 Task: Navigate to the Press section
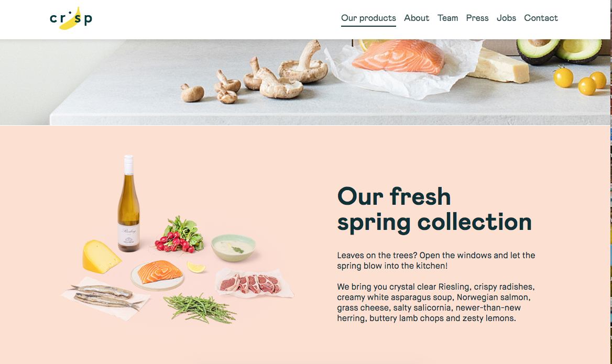click(x=477, y=18)
